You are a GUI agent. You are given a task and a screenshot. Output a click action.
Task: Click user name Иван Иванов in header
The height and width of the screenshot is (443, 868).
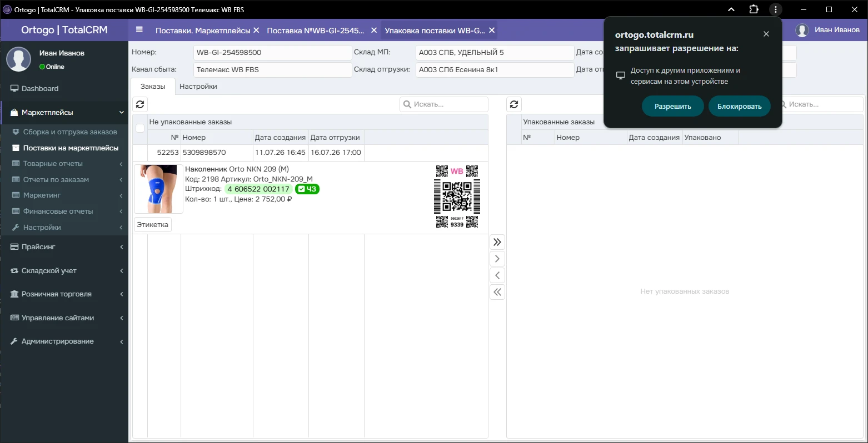837,30
